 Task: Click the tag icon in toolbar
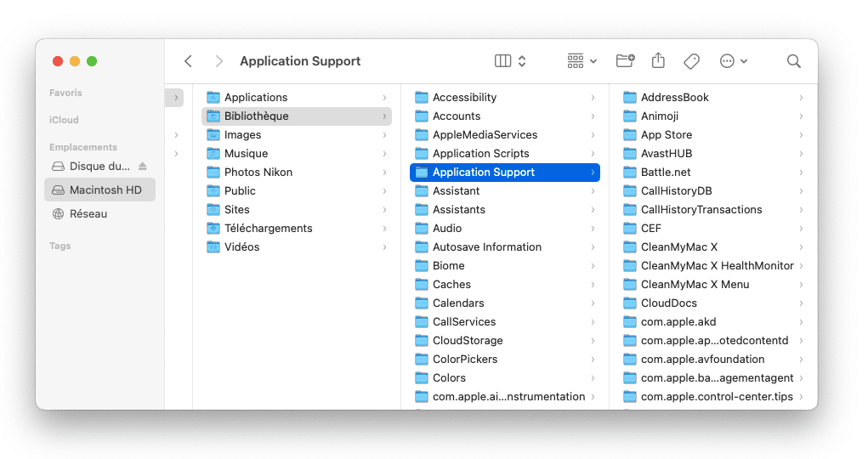click(x=691, y=61)
